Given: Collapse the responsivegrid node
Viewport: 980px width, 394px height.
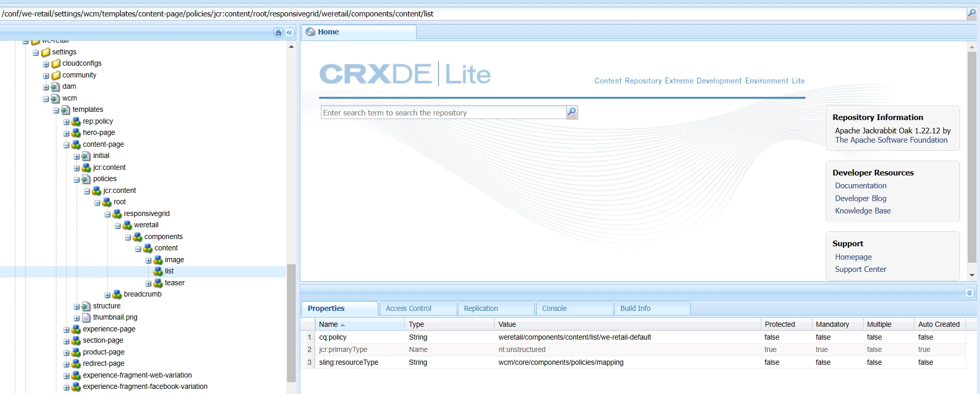Looking at the screenshot, I should coord(108,214).
